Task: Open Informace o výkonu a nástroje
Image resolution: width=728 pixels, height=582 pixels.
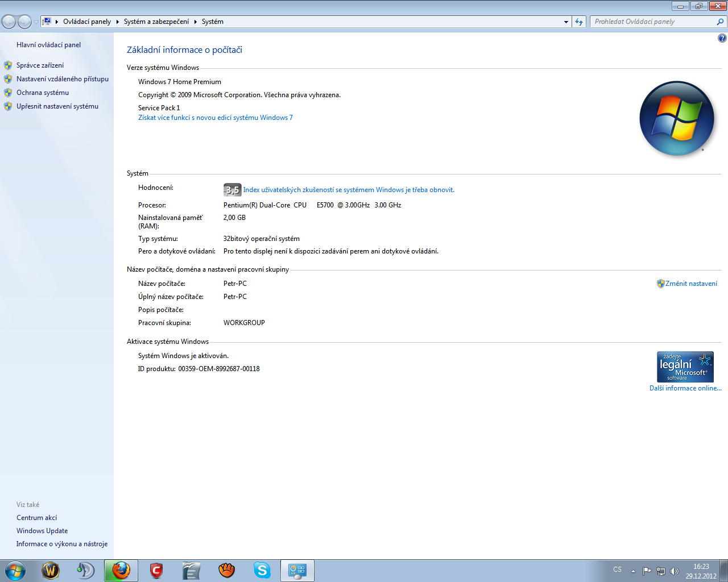Action: point(62,544)
